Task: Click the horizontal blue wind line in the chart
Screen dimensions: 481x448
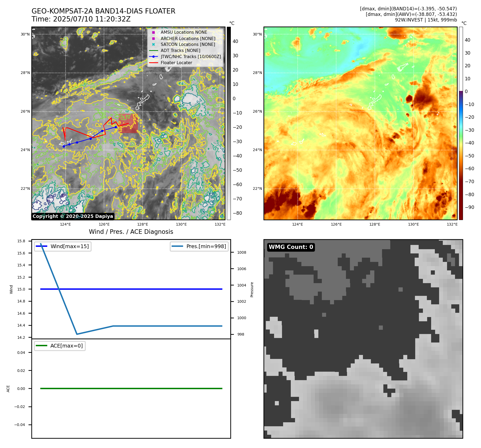Action: click(x=131, y=289)
